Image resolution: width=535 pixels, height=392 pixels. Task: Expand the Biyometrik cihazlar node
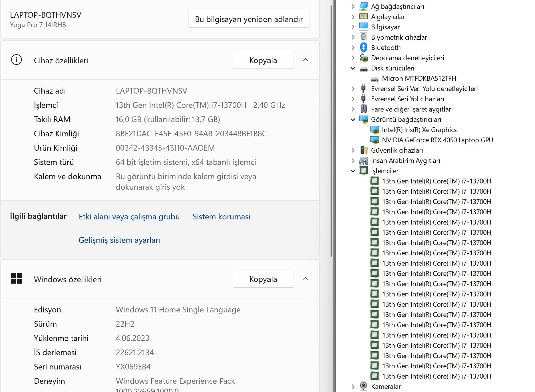pos(353,37)
